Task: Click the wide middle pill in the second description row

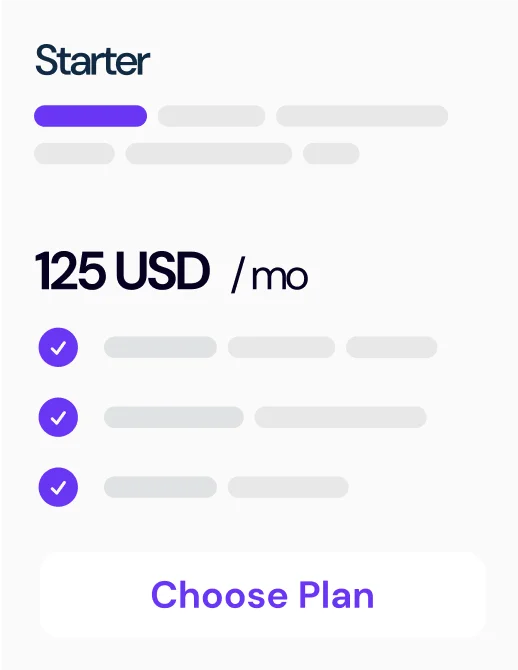Action: 209,153
